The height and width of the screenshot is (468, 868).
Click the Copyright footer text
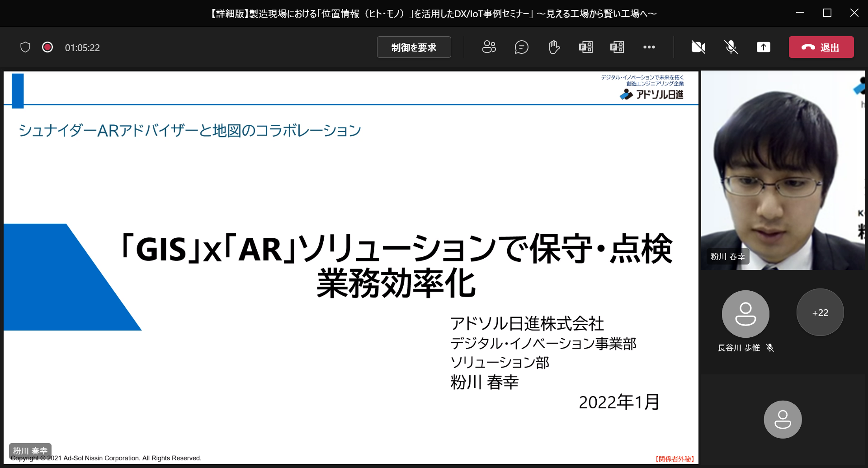click(x=106, y=458)
